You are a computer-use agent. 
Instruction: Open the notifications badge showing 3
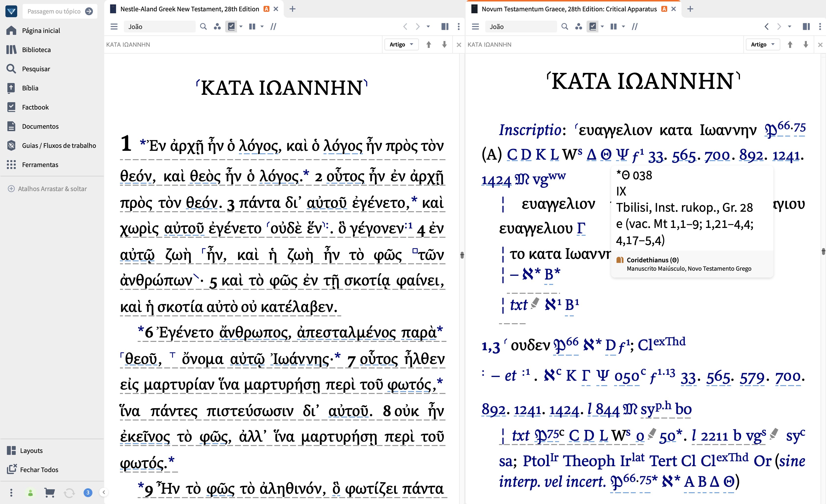(88, 493)
